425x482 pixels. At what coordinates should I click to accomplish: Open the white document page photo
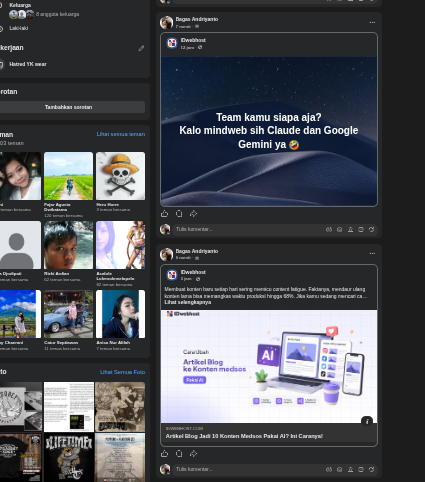pyautogui.click(x=69, y=407)
